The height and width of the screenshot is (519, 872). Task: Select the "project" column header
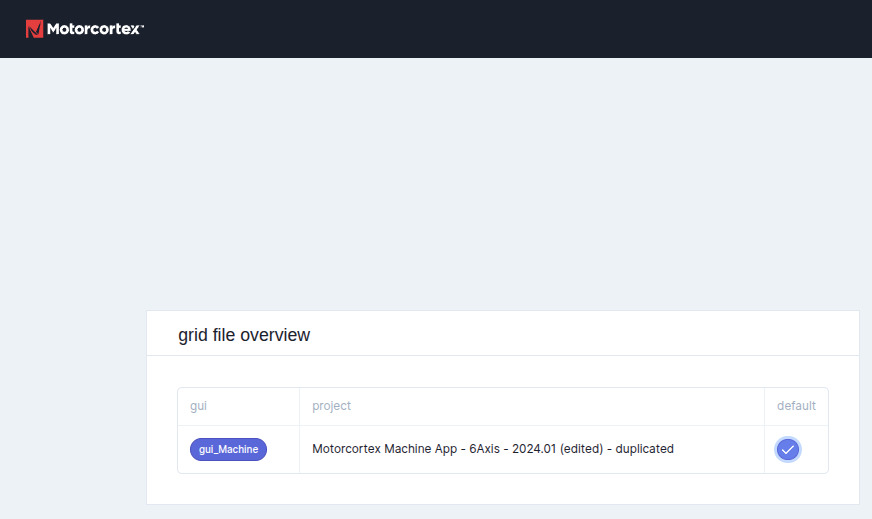(331, 406)
